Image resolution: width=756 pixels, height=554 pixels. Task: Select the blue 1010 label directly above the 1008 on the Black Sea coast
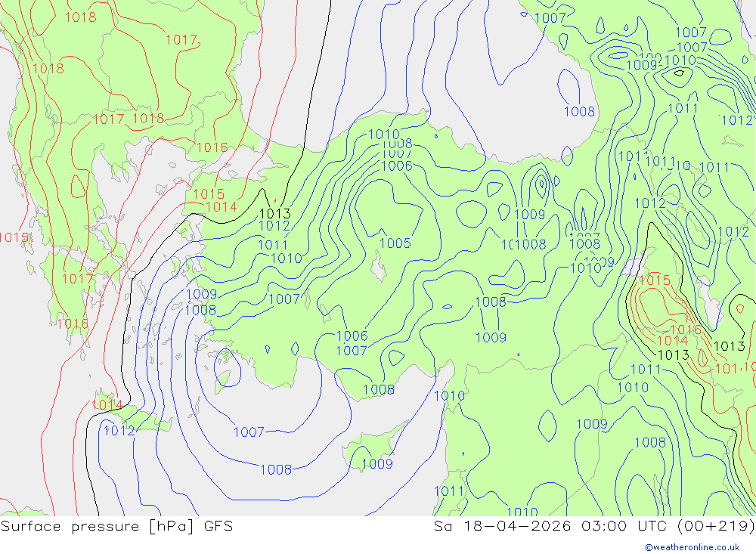[x=384, y=134]
